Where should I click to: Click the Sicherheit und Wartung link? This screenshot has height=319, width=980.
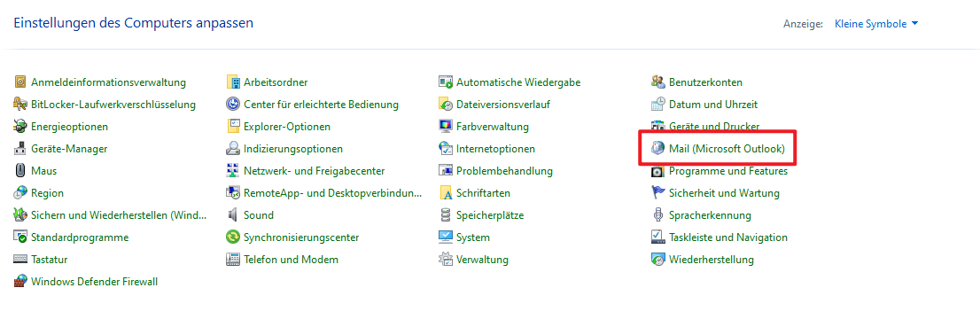point(724,193)
